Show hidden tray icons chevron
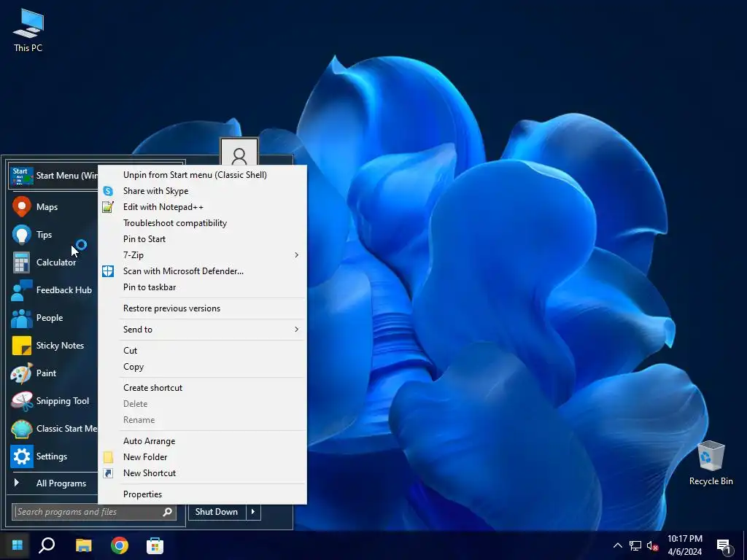The width and height of the screenshot is (747, 560). click(x=617, y=545)
